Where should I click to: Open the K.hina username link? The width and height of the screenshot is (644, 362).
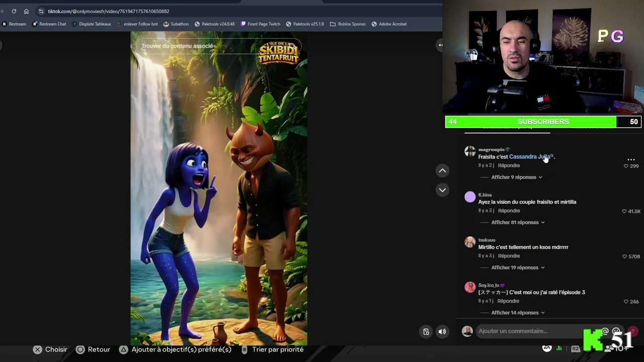point(485,195)
